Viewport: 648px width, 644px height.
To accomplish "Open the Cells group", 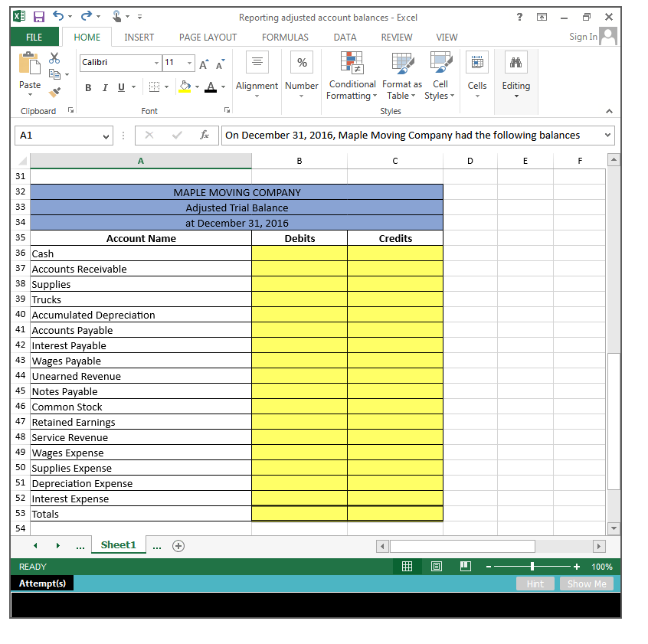I will 477,75.
